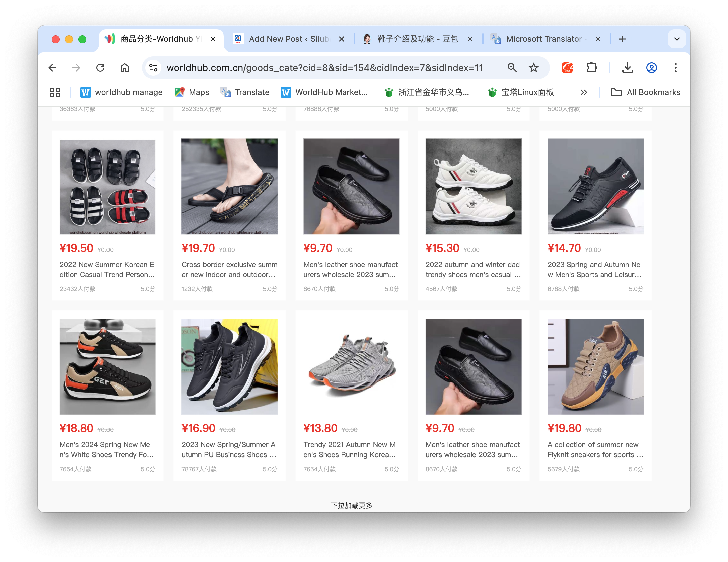The width and height of the screenshot is (728, 562).
Task: Open the worldhub manage bookmark
Action: coord(122,92)
